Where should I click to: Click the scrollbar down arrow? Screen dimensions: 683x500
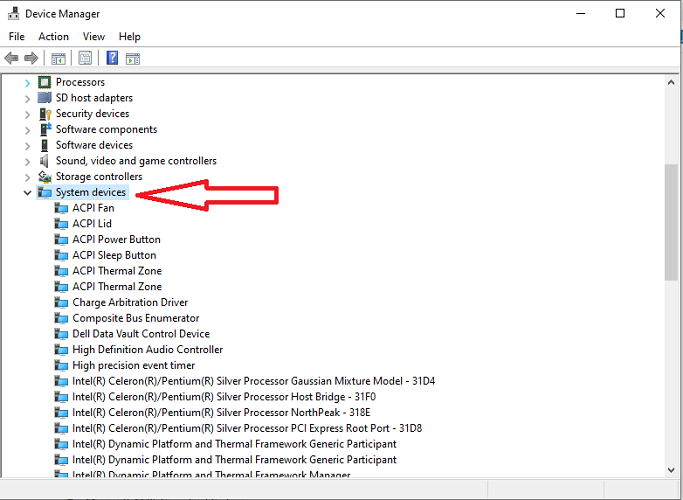point(671,470)
